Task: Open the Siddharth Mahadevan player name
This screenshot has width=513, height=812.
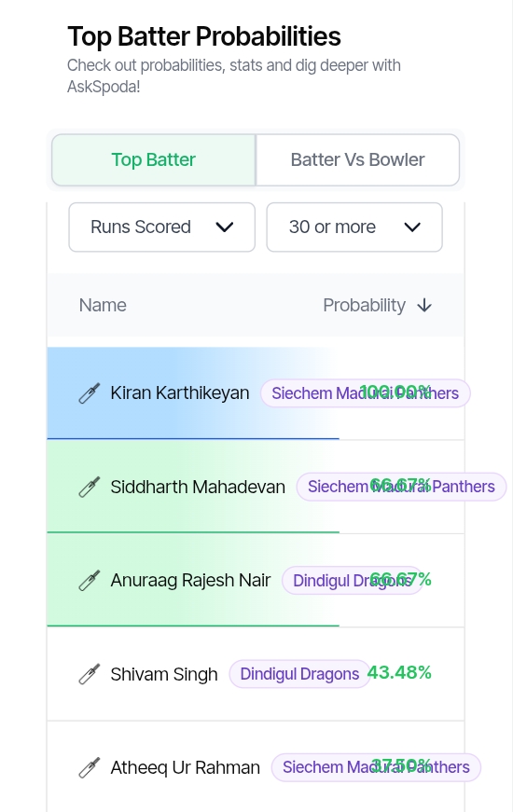Action: [198, 487]
